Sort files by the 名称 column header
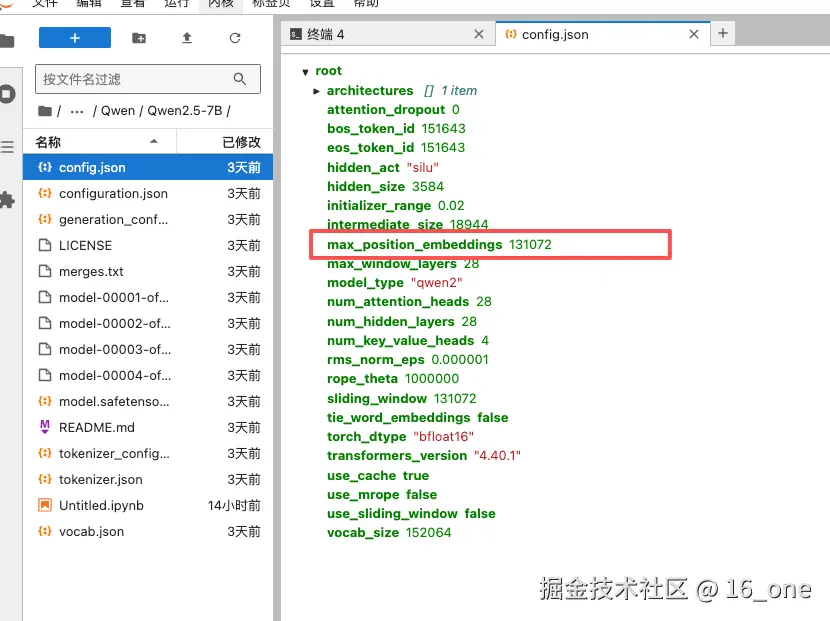 click(x=100, y=142)
